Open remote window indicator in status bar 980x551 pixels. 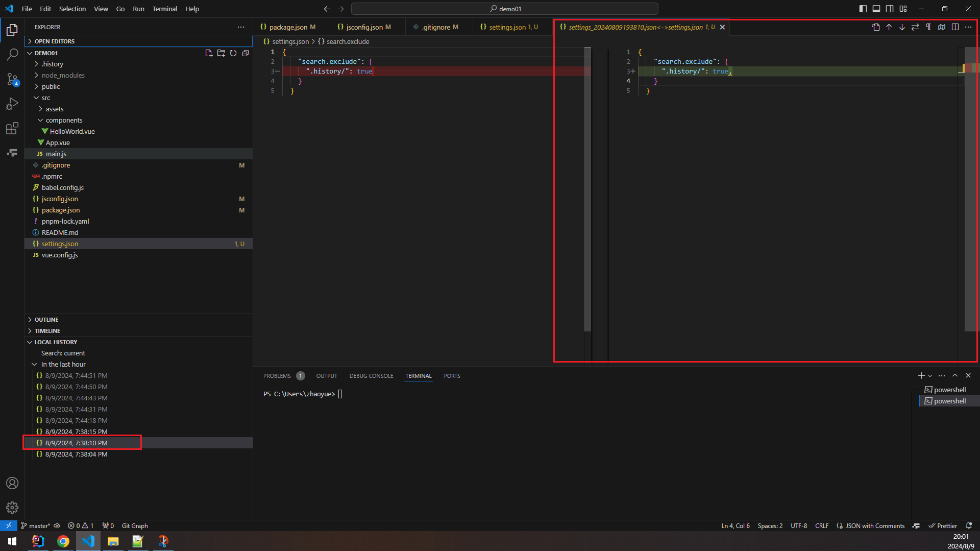9,525
